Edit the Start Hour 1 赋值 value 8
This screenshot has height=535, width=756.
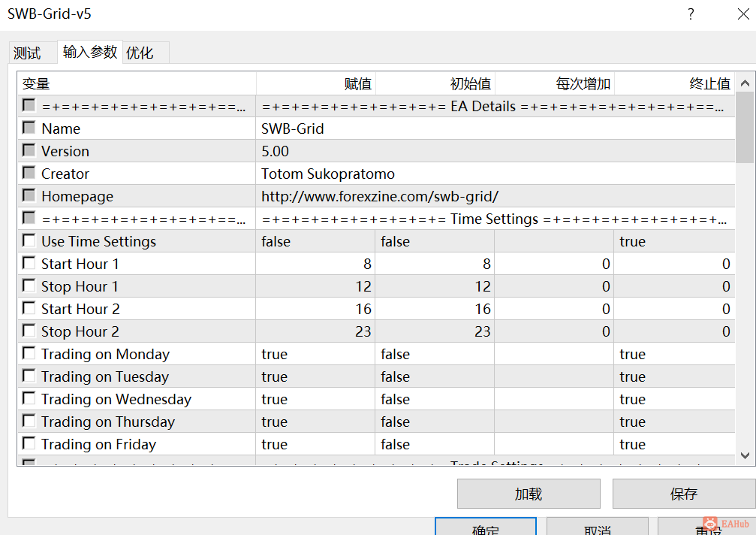pos(315,264)
